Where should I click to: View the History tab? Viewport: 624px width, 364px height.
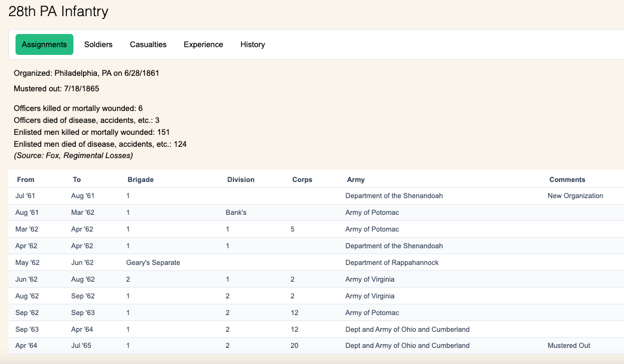253,45
